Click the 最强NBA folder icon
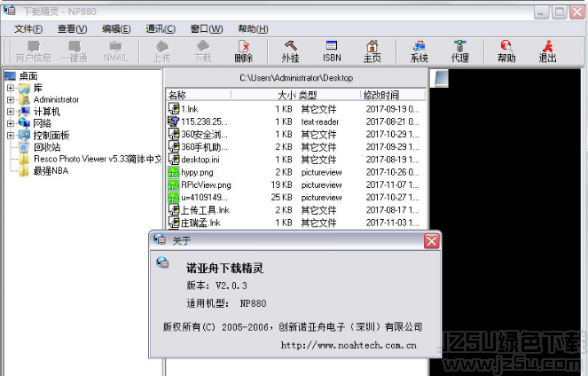Image resolution: width=588 pixels, height=376 pixels. [x=24, y=171]
